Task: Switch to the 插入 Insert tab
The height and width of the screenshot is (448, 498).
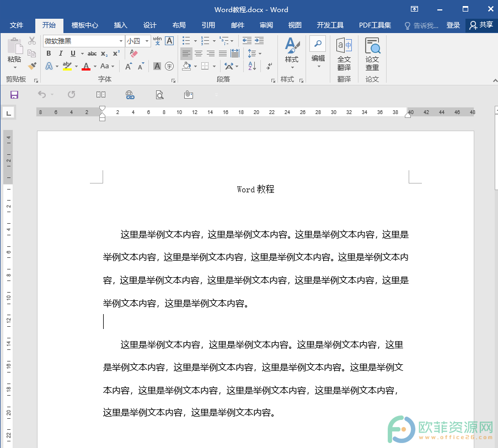Action: point(120,25)
